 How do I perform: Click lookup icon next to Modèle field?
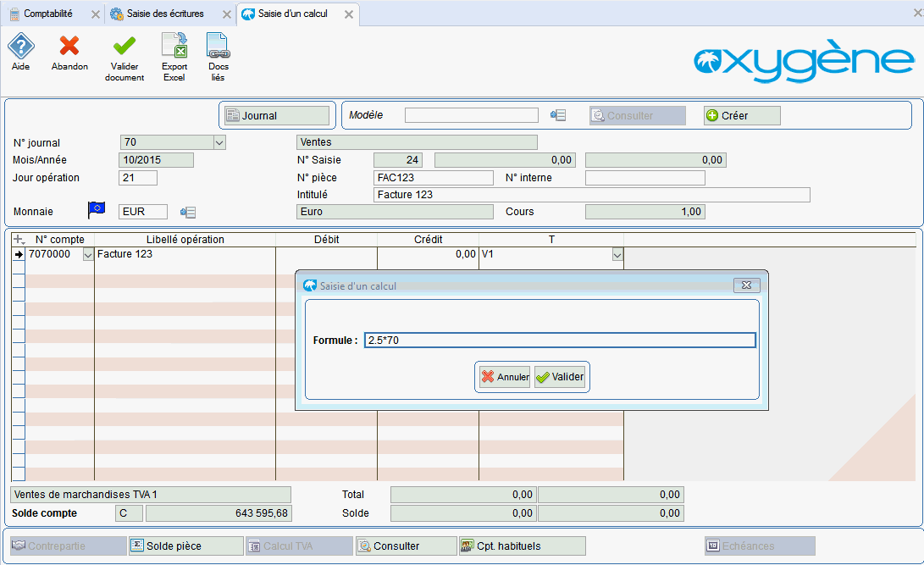pyautogui.click(x=557, y=115)
